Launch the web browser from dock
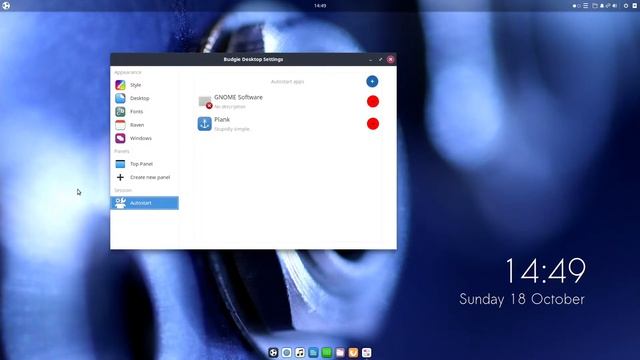The height and width of the screenshot is (360, 640). click(287, 352)
